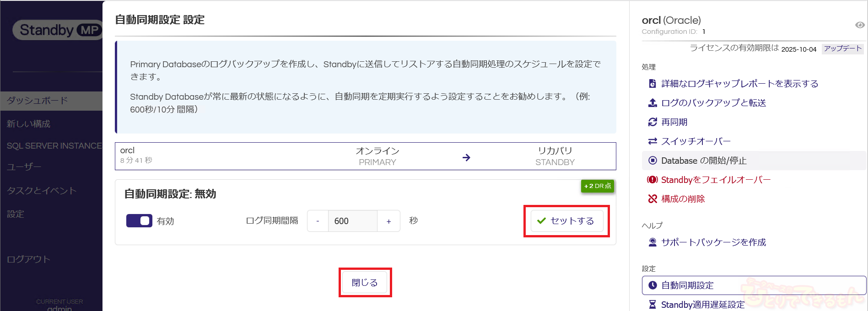Click the log backup and transfer upload icon
This screenshot has width=868, height=311.
point(652,103)
